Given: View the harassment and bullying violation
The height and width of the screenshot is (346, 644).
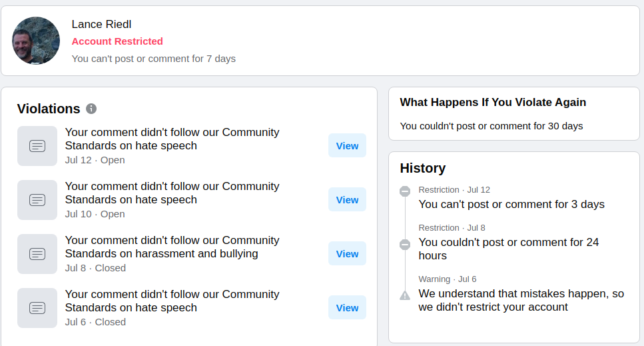Looking at the screenshot, I should point(347,254).
